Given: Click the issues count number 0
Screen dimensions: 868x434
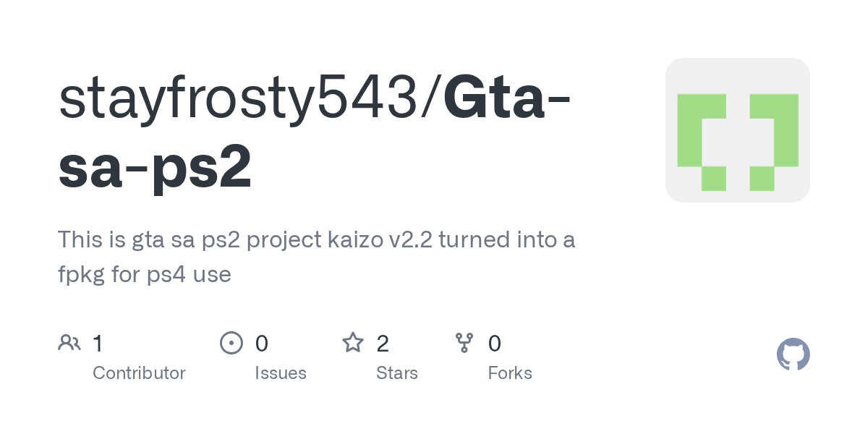Looking at the screenshot, I should pos(262,343).
